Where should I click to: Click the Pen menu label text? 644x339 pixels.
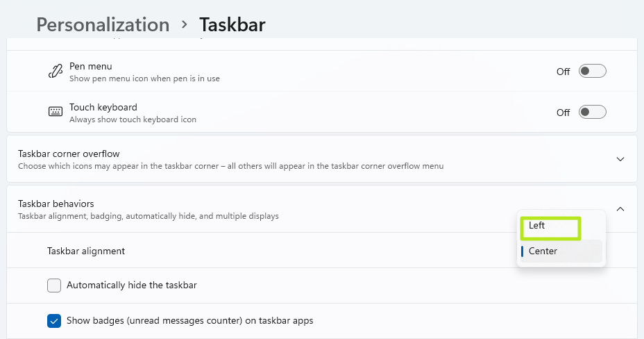pyautogui.click(x=91, y=66)
